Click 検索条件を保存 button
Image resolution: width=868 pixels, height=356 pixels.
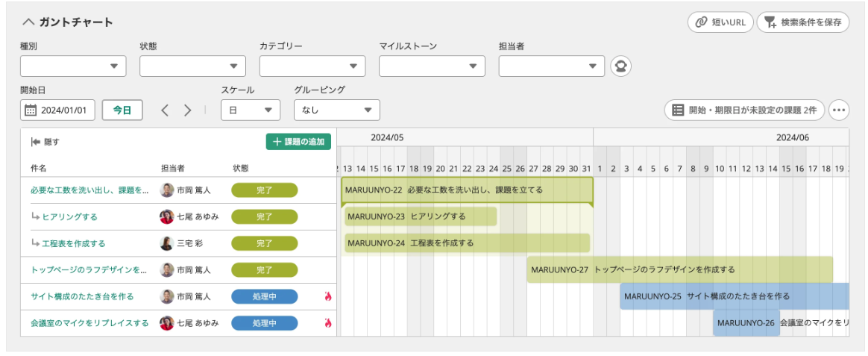coord(802,22)
